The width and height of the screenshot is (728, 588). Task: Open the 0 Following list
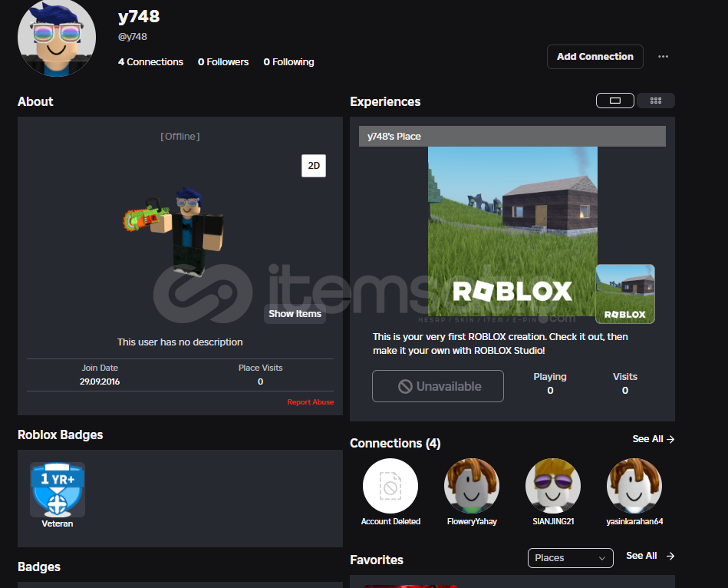[x=288, y=61]
